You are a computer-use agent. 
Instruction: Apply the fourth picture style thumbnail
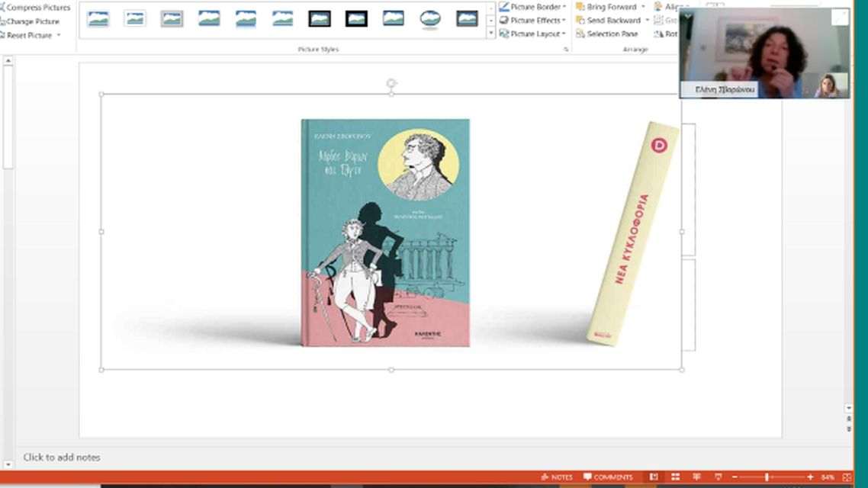[x=209, y=19]
